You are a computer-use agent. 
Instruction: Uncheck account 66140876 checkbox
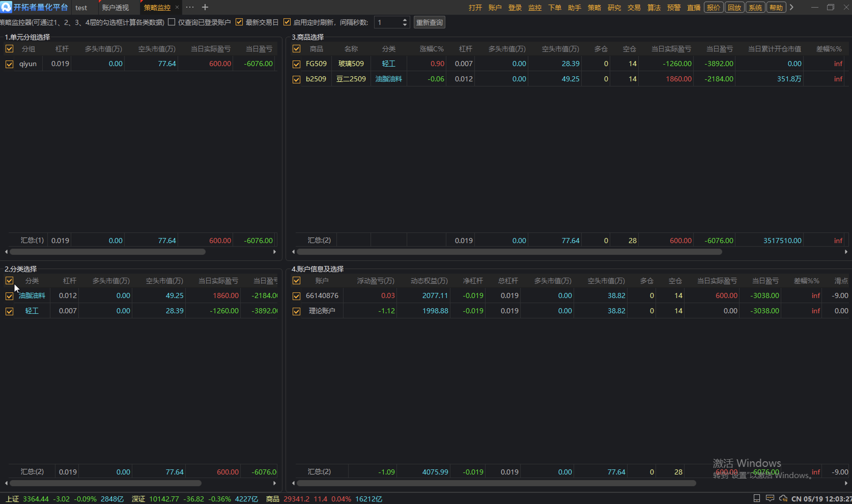pos(296,296)
